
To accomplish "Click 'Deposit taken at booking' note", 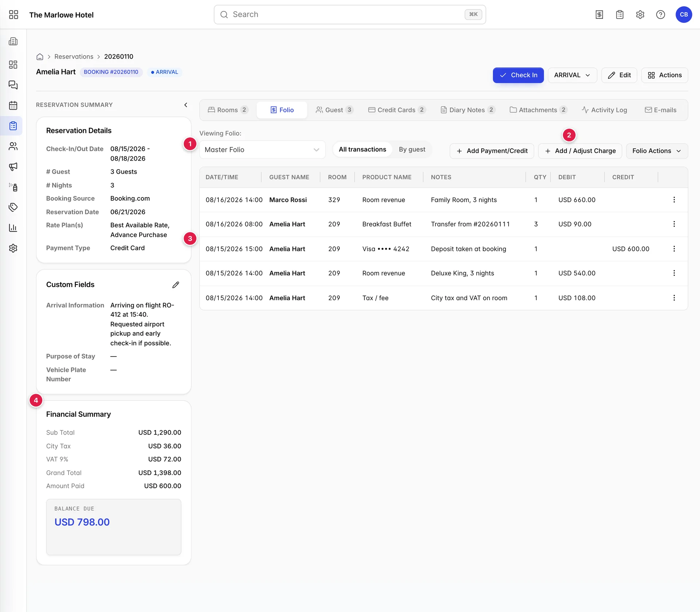I will tap(468, 249).
